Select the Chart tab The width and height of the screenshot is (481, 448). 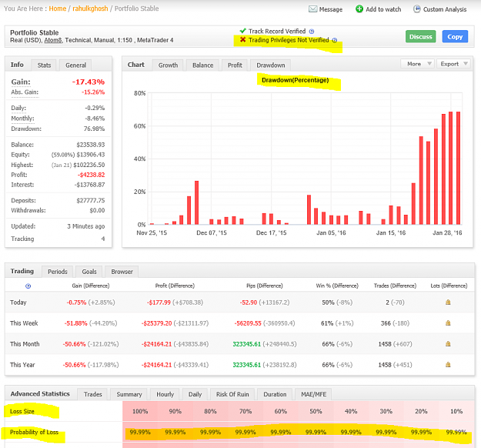(x=136, y=65)
